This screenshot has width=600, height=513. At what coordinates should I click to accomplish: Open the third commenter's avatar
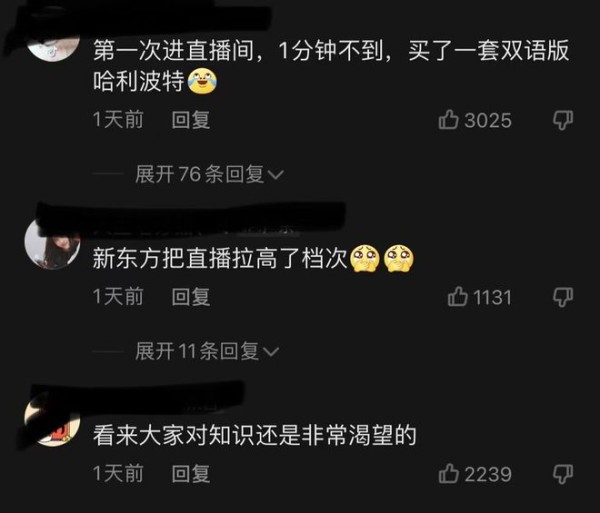[x=52, y=421]
